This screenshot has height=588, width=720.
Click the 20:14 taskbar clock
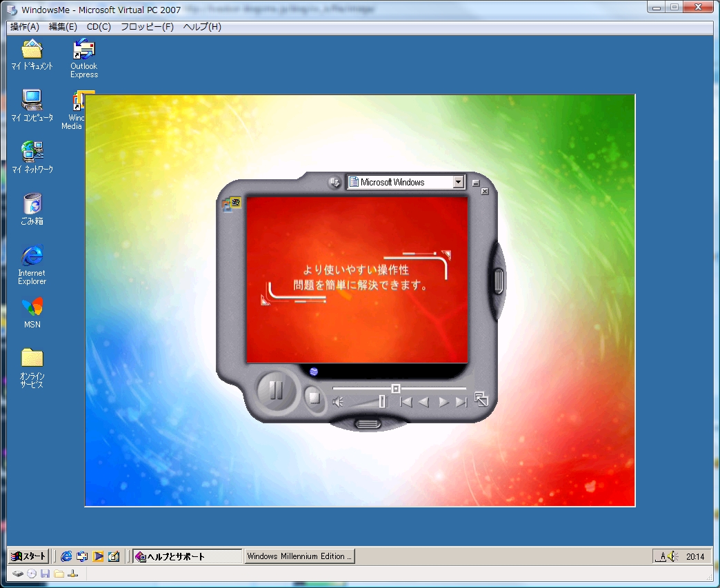pos(695,557)
